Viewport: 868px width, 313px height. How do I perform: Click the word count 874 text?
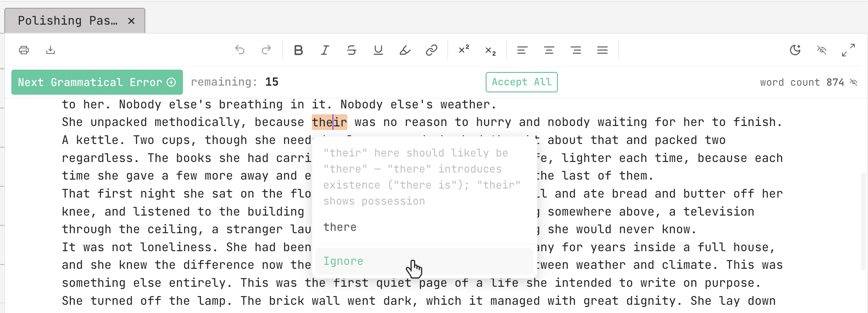pyautogui.click(x=802, y=82)
